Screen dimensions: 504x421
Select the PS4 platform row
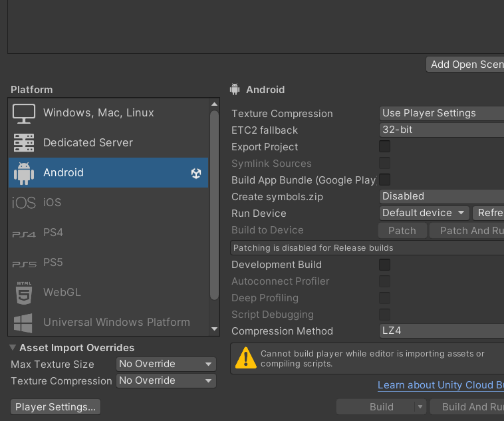coord(108,233)
